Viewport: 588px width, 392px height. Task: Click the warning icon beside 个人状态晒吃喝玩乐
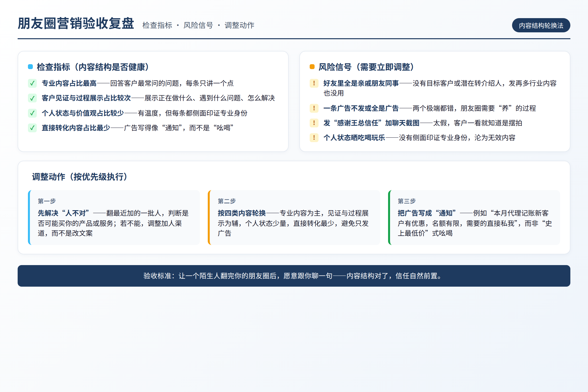point(314,137)
